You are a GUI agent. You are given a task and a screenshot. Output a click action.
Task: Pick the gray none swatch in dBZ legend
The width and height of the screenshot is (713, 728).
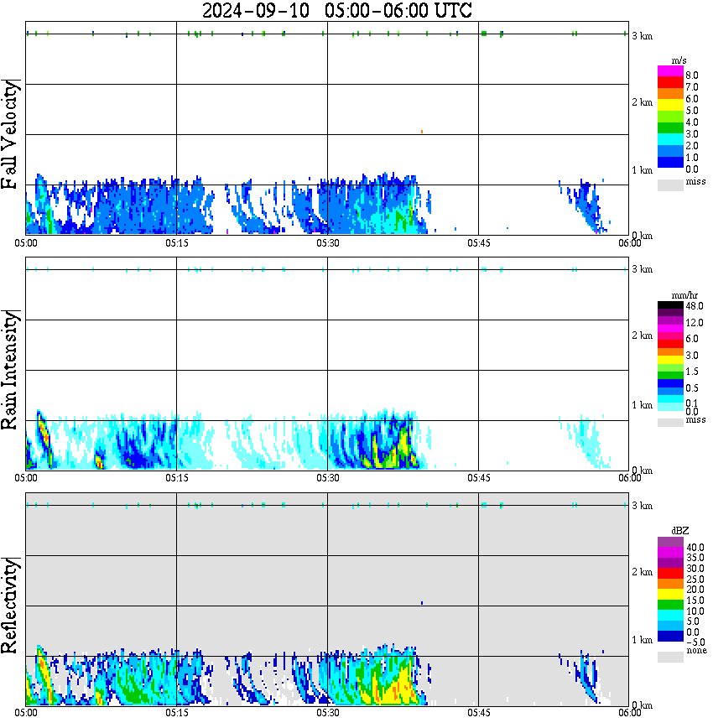coord(670,657)
